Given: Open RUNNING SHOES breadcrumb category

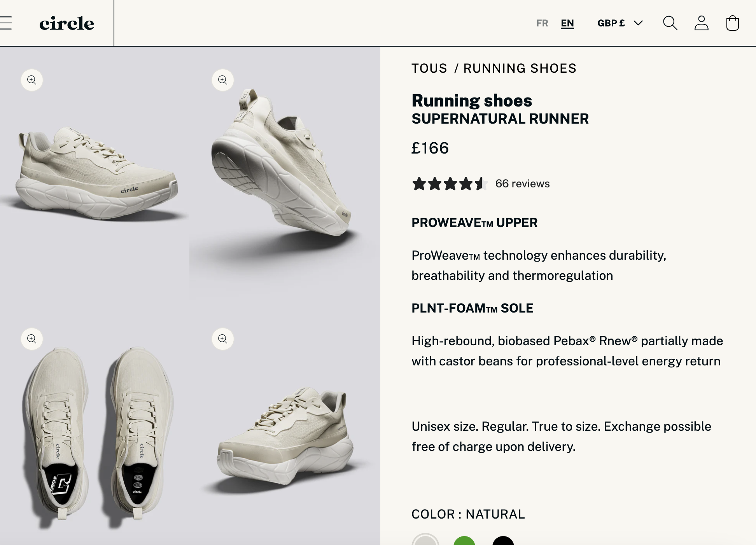Looking at the screenshot, I should 520,68.
